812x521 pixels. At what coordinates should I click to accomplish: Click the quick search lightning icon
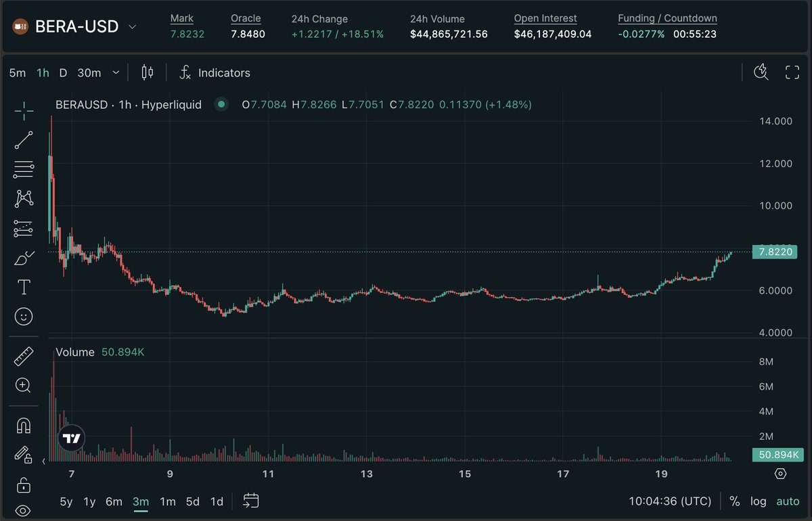coord(762,72)
